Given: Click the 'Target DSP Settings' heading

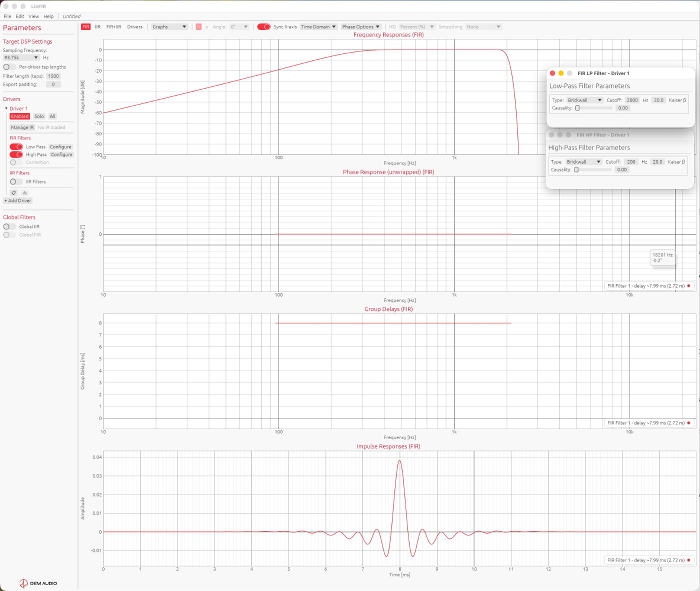Looking at the screenshot, I should 27,41.
